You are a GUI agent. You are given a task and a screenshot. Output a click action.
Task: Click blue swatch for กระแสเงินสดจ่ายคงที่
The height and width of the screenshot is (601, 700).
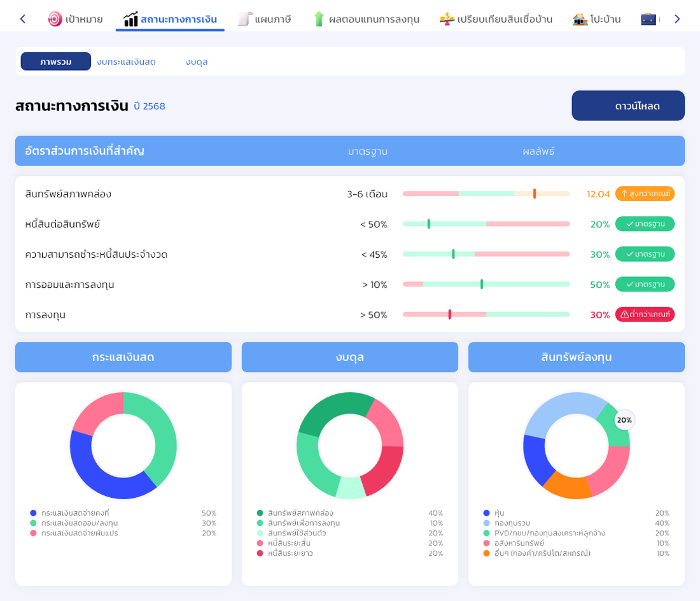coord(33,513)
